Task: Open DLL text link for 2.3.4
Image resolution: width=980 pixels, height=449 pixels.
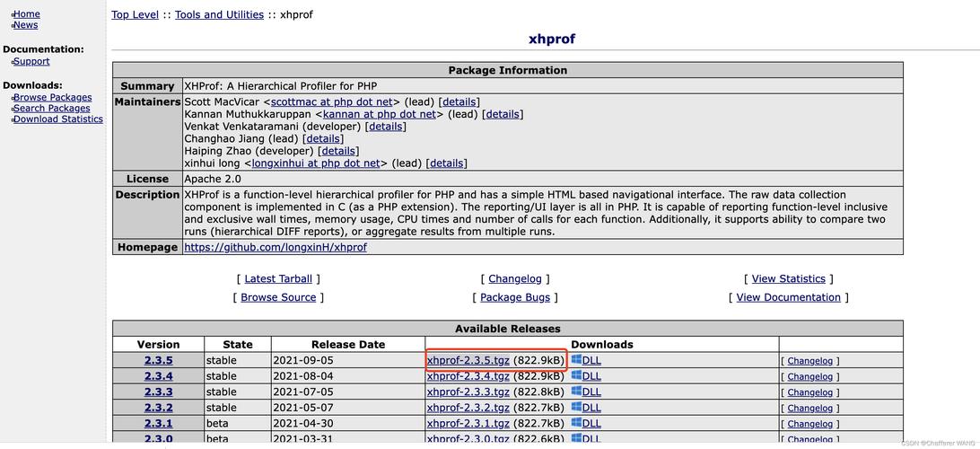Action: coord(591,376)
